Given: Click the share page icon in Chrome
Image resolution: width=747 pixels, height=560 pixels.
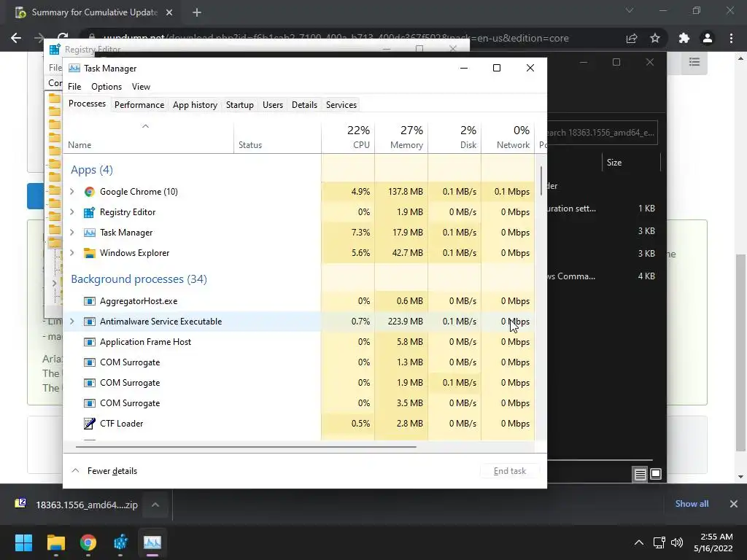Looking at the screenshot, I should pos(632,38).
